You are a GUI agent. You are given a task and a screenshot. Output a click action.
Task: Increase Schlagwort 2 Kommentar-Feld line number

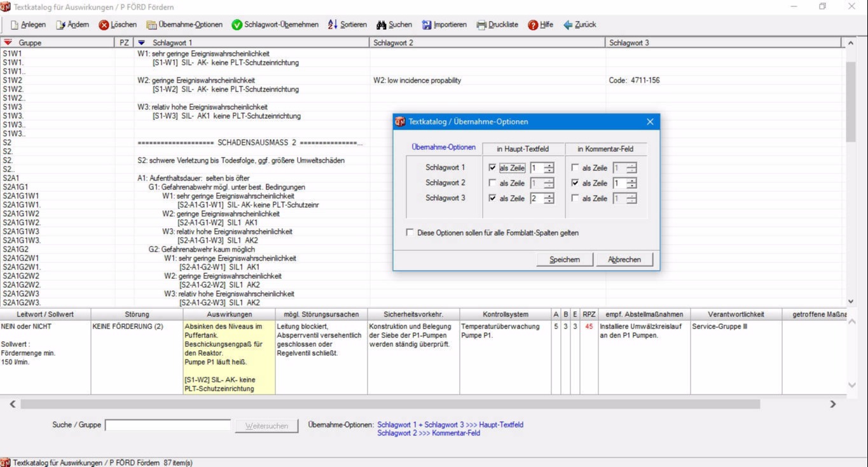[631, 180]
